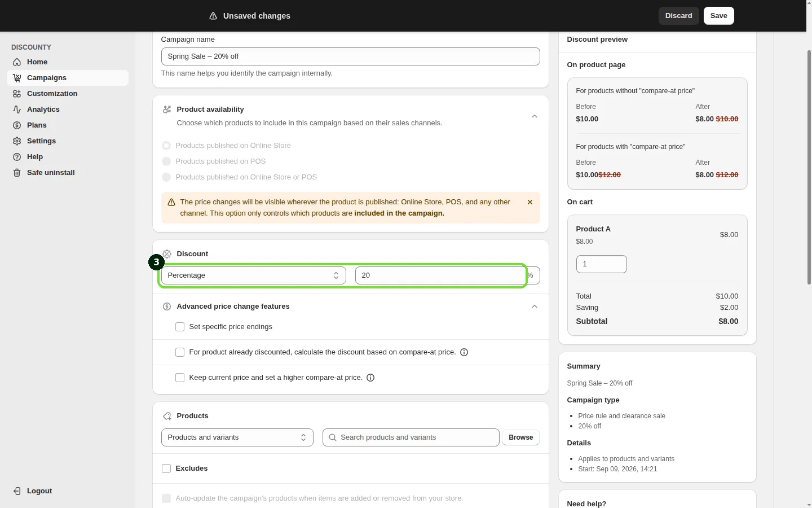812x508 pixels.
Task: Click the Save button
Action: (x=719, y=16)
